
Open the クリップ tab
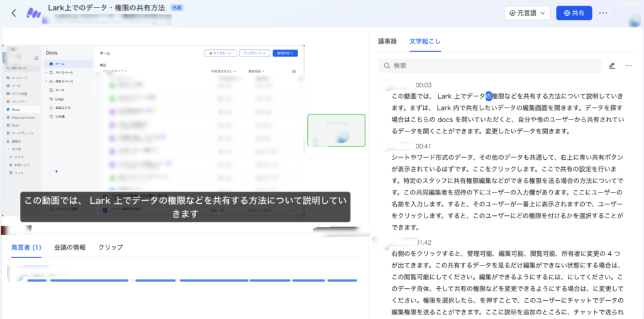click(111, 247)
